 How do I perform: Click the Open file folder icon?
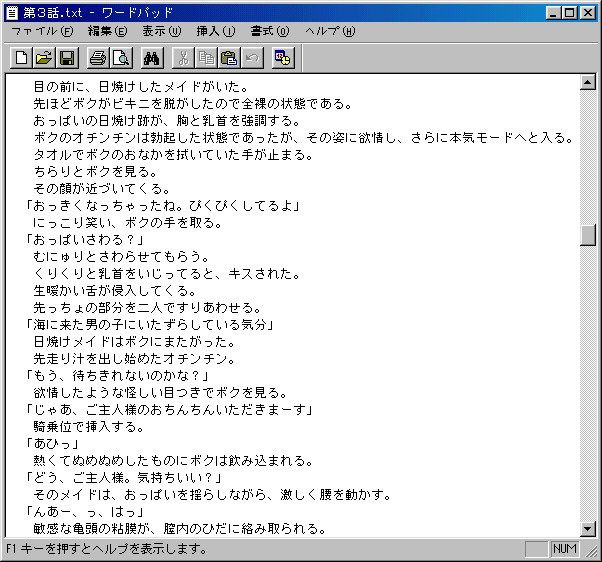[x=45, y=58]
